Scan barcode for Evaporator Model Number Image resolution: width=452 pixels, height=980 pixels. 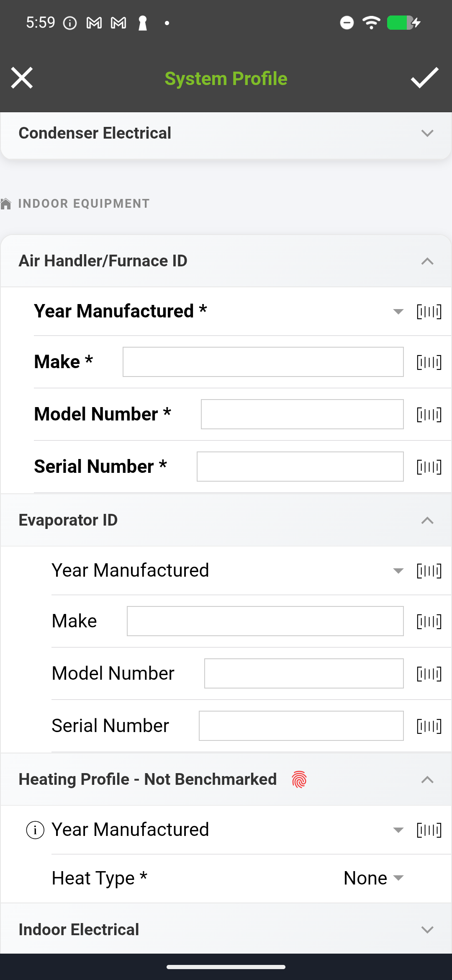click(x=429, y=674)
